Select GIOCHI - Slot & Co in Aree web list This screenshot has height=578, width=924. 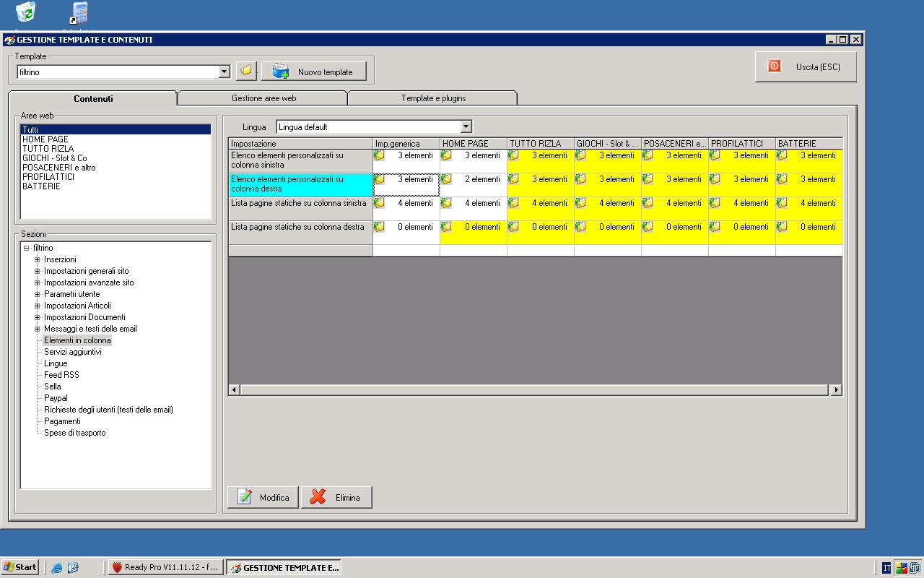pos(115,158)
